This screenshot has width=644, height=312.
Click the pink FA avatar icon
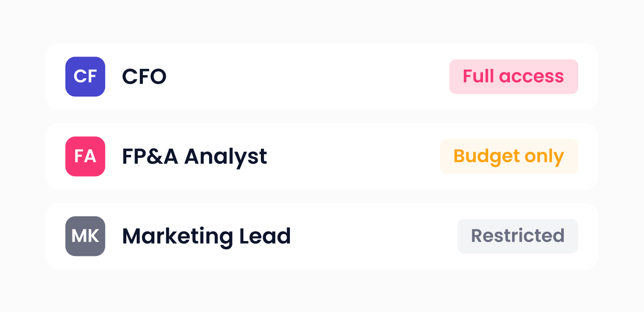pyautogui.click(x=85, y=157)
